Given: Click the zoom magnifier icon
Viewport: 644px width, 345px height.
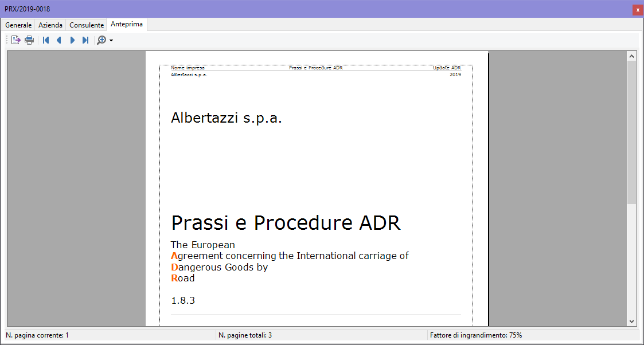Looking at the screenshot, I should [101, 40].
